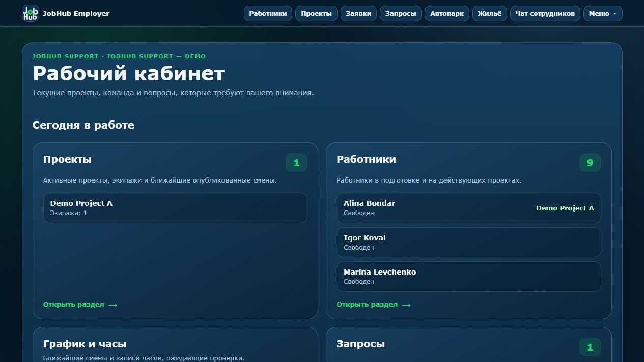
Task: Open the Работники navigation tab
Action: (x=268, y=14)
